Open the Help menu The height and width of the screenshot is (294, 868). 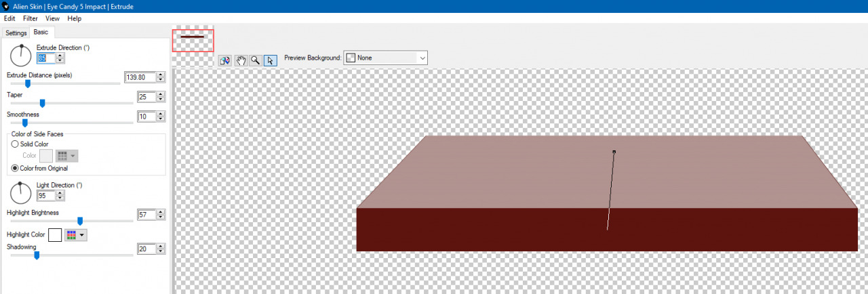pos(75,18)
